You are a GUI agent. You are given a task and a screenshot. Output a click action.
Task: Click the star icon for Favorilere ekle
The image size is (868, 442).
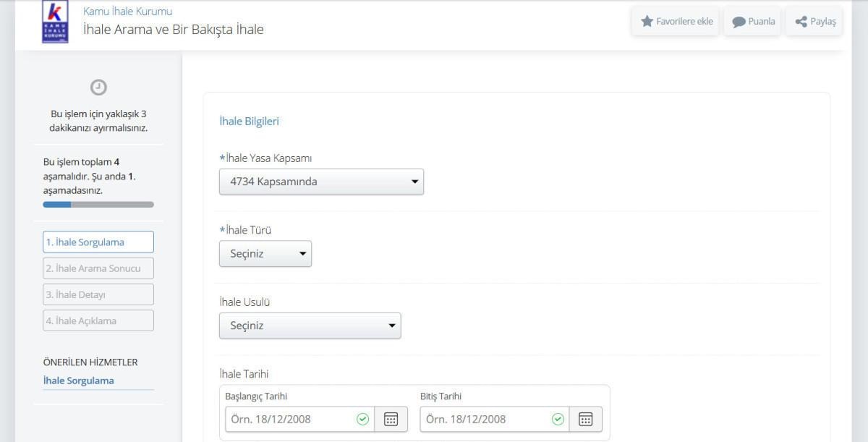pyautogui.click(x=647, y=22)
